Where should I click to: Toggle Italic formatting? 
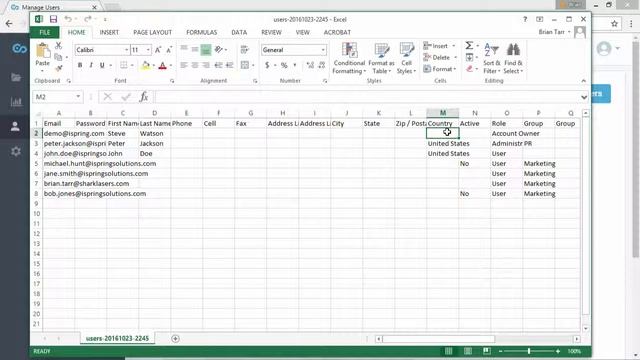(x=91, y=65)
